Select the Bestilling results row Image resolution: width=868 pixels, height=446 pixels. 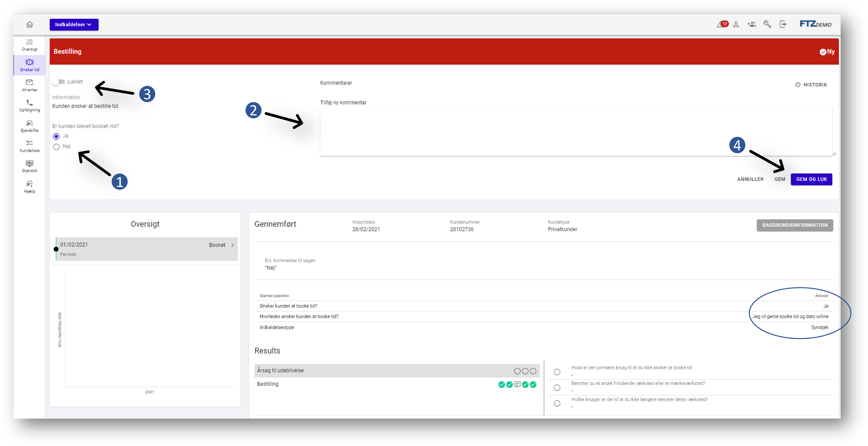pyautogui.click(x=397, y=384)
